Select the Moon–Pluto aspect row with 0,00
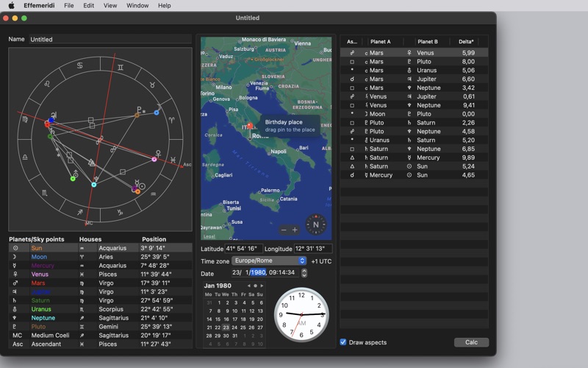 click(x=414, y=114)
